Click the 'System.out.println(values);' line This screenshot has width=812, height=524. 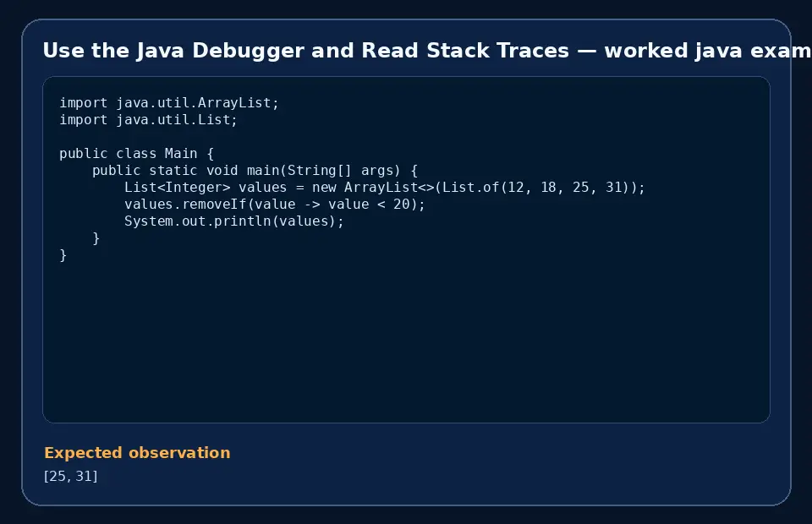(233, 221)
